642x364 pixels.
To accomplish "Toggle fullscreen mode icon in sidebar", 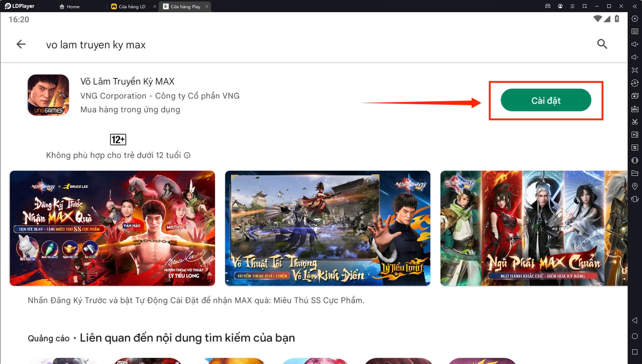I will point(635,70).
